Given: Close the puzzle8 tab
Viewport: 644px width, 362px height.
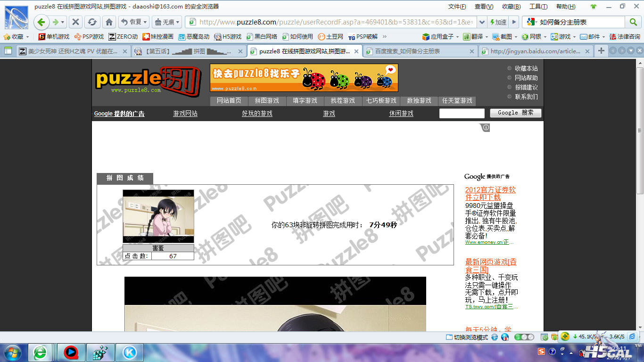Looking at the screenshot, I should (x=356, y=51).
